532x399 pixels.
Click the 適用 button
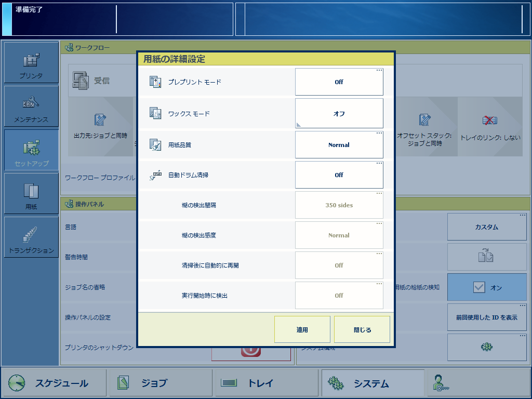pos(302,329)
